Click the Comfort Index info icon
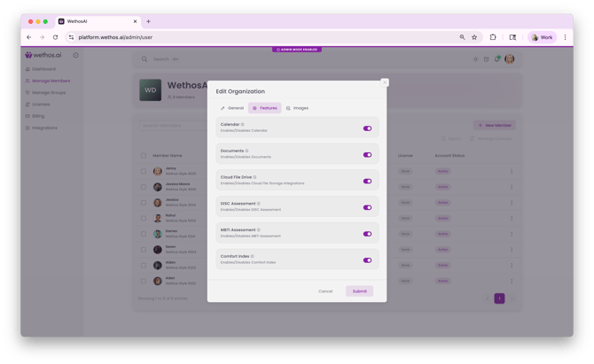Viewport: 594px width, 364px height. (252, 257)
